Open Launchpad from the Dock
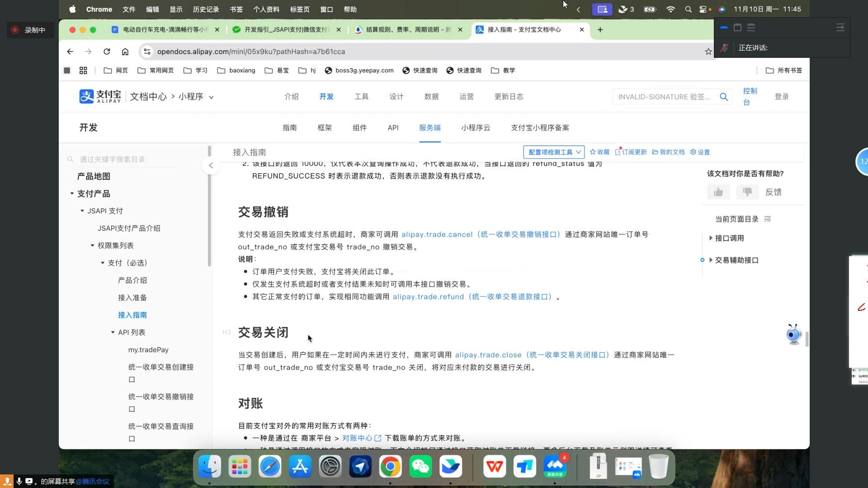868x488 pixels. click(239, 466)
